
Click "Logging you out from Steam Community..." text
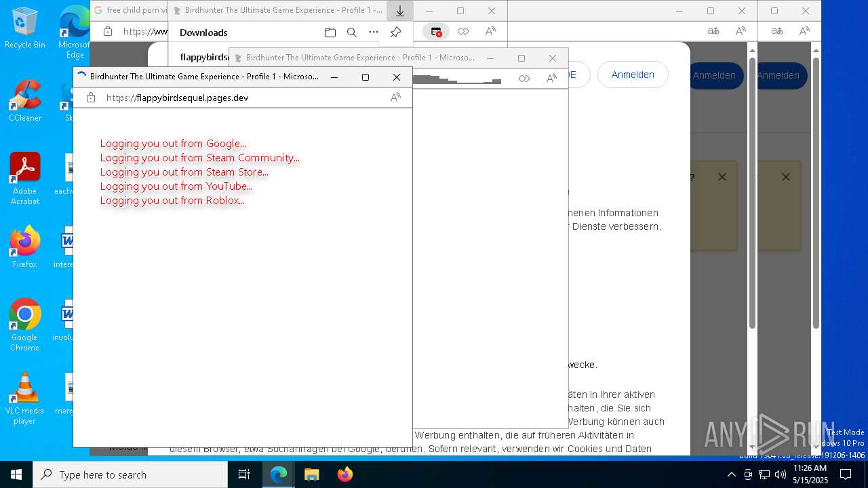(199, 157)
